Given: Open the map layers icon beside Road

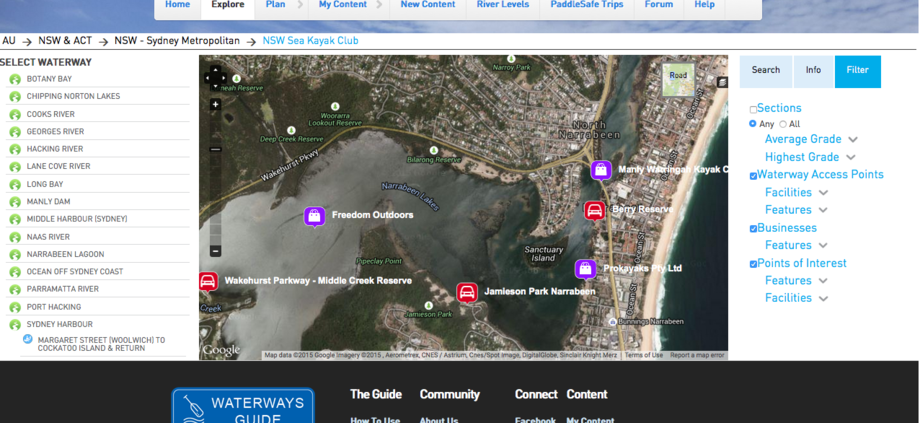Looking at the screenshot, I should [x=722, y=82].
